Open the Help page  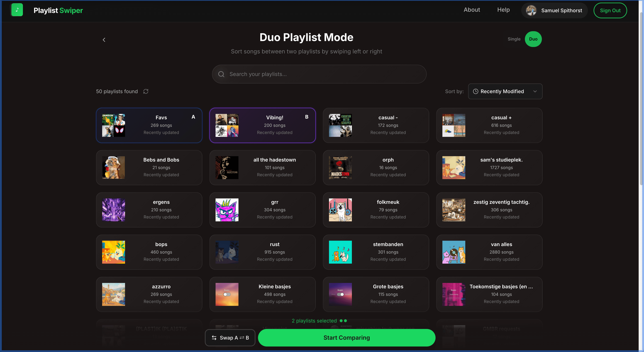(x=503, y=10)
